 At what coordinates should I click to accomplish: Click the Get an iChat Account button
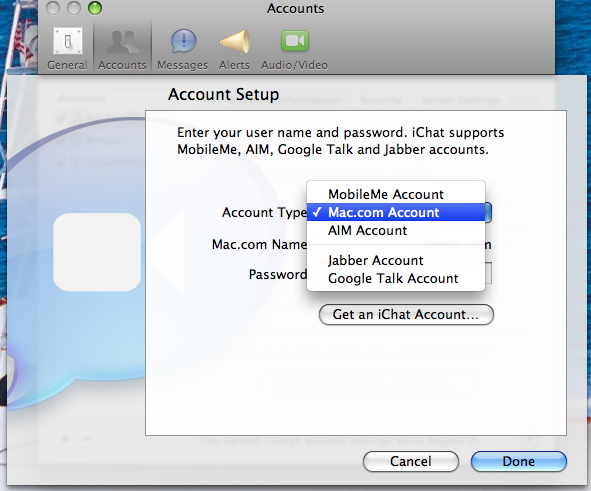click(406, 314)
